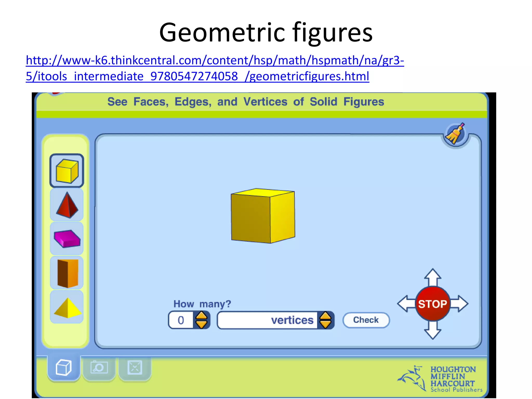Rotate the figure with left arrow
The height and width of the screenshot is (399, 532).
(406, 304)
